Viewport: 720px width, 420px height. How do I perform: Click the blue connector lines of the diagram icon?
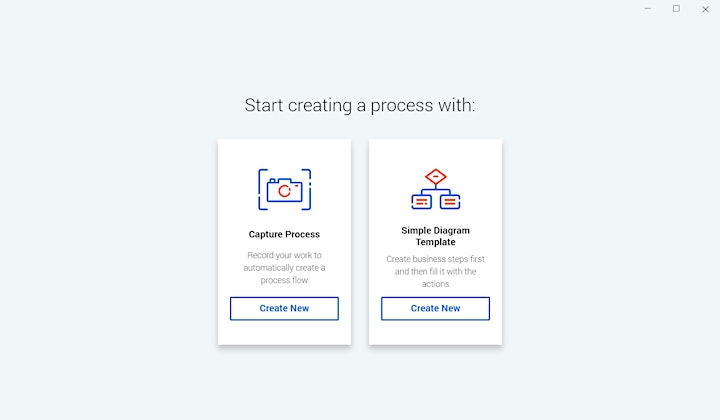pos(435,190)
